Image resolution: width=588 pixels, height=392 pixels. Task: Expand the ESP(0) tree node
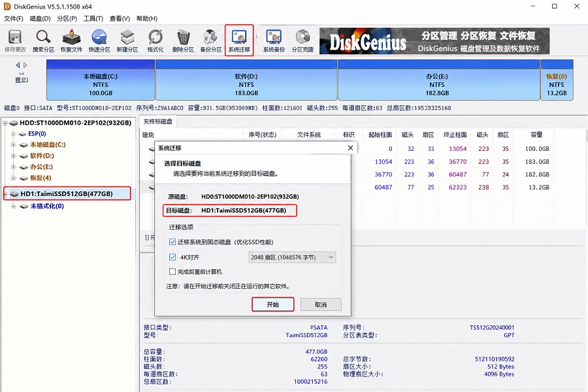click(x=14, y=134)
